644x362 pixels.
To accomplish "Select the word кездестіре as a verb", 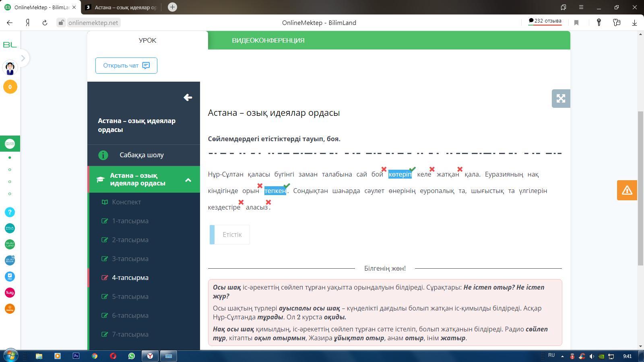I will click(x=224, y=207).
